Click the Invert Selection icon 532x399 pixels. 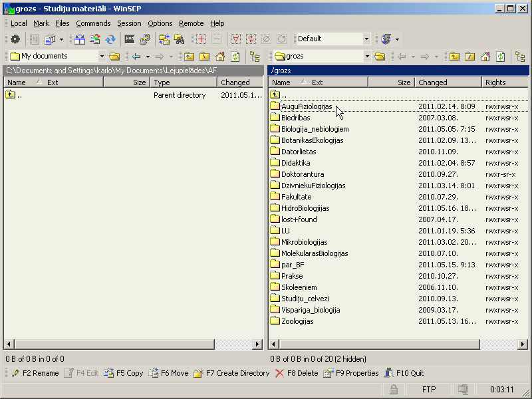[251, 39]
